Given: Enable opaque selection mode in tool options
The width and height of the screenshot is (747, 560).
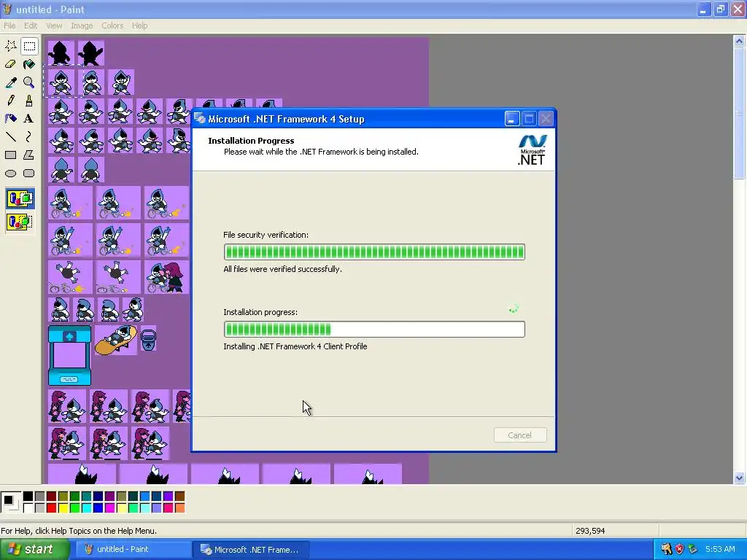Looking at the screenshot, I should point(20,198).
